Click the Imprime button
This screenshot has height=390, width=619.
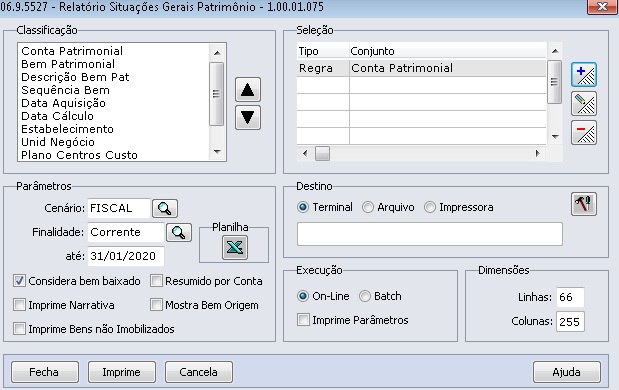[x=122, y=372]
